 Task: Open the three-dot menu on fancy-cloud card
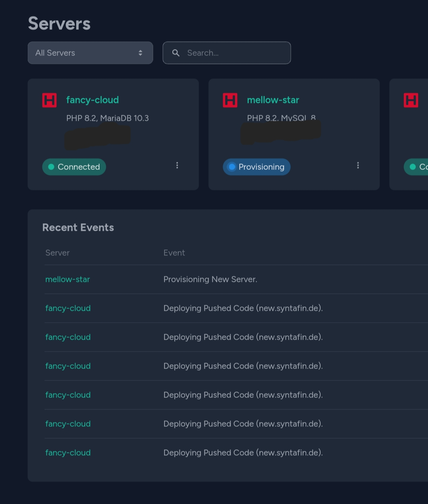(x=177, y=165)
